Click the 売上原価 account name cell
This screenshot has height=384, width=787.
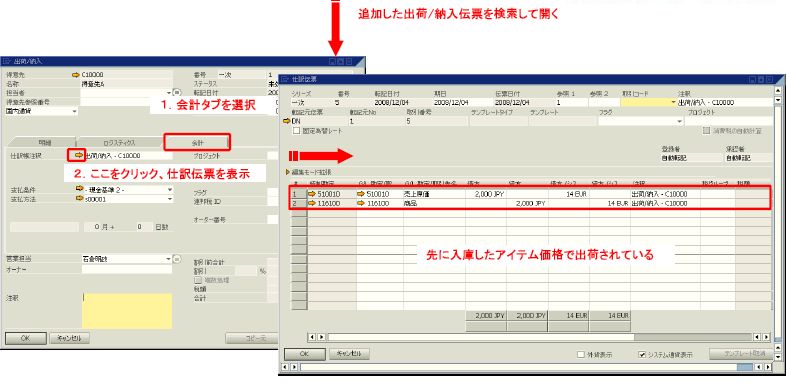pyautogui.click(x=434, y=194)
